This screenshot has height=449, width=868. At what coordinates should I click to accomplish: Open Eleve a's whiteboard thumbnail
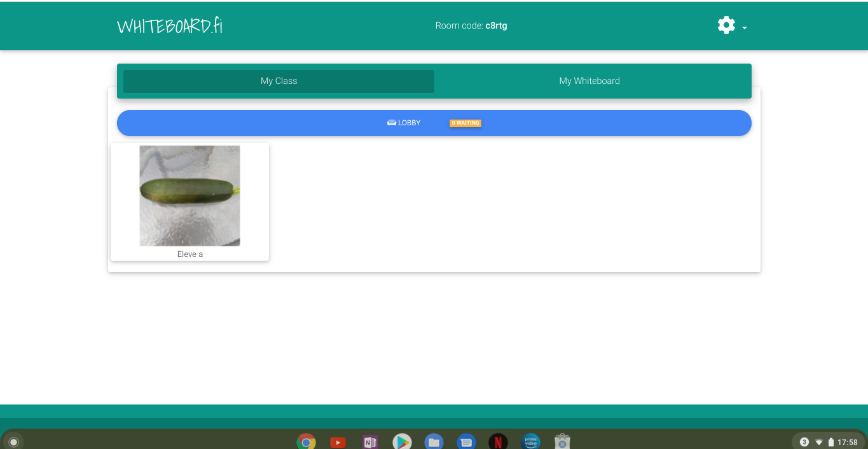189,195
